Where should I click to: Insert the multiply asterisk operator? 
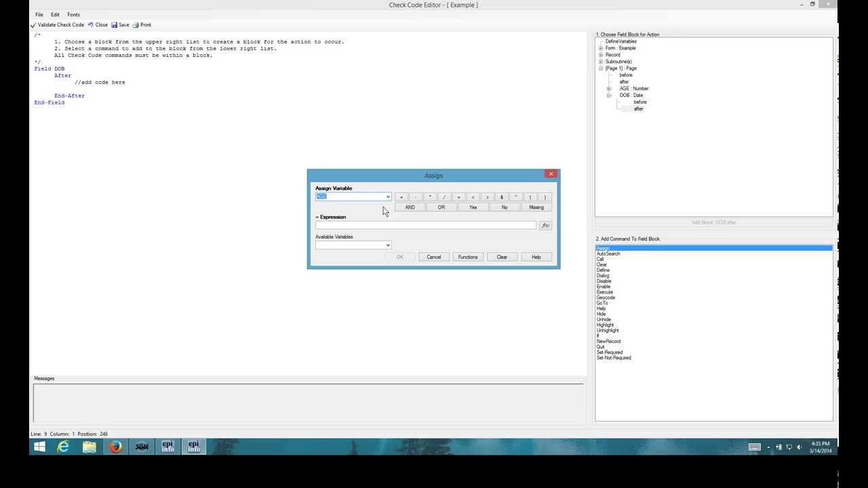[430, 197]
